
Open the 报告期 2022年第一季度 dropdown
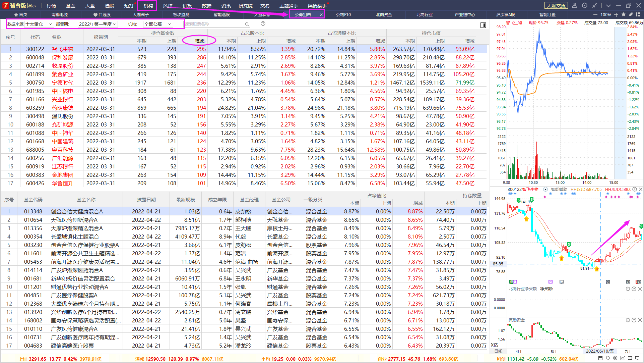coord(98,24)
